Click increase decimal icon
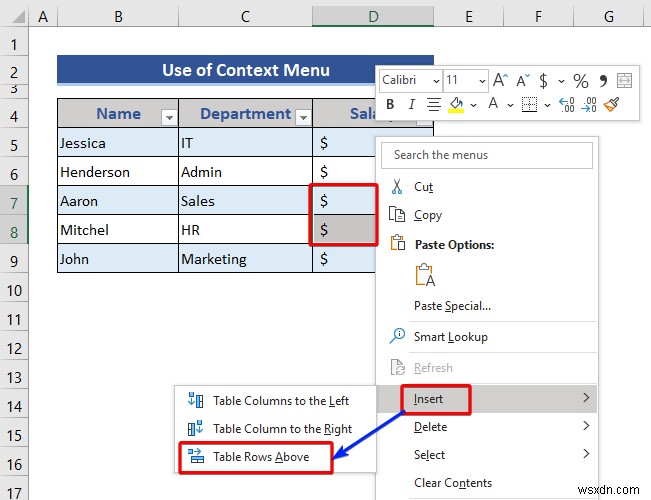 tap(567, 105)
